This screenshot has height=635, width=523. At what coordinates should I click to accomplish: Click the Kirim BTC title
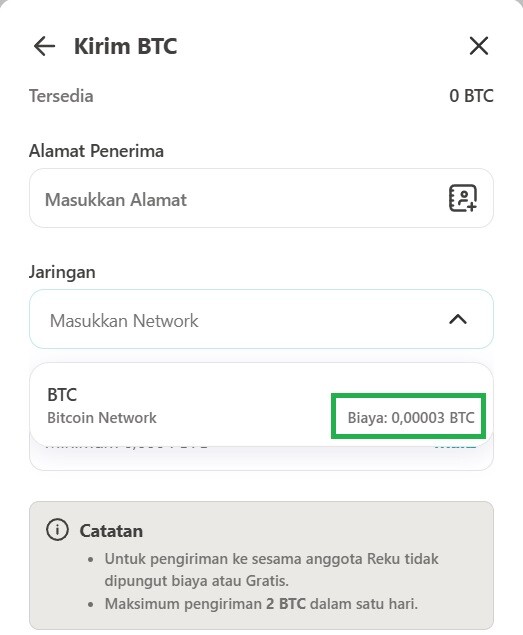coord(126,46)
